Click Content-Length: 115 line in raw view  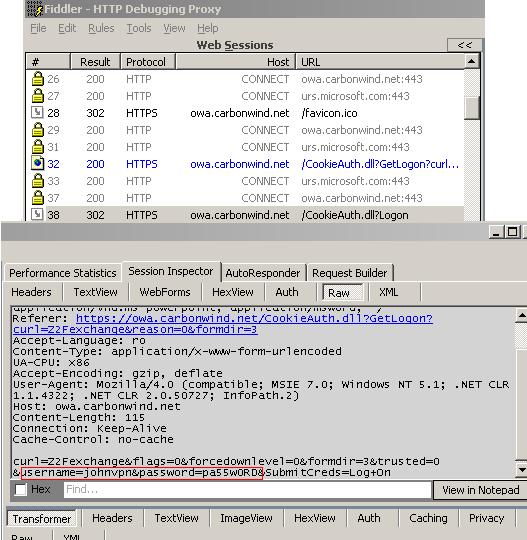click(79, 417)
